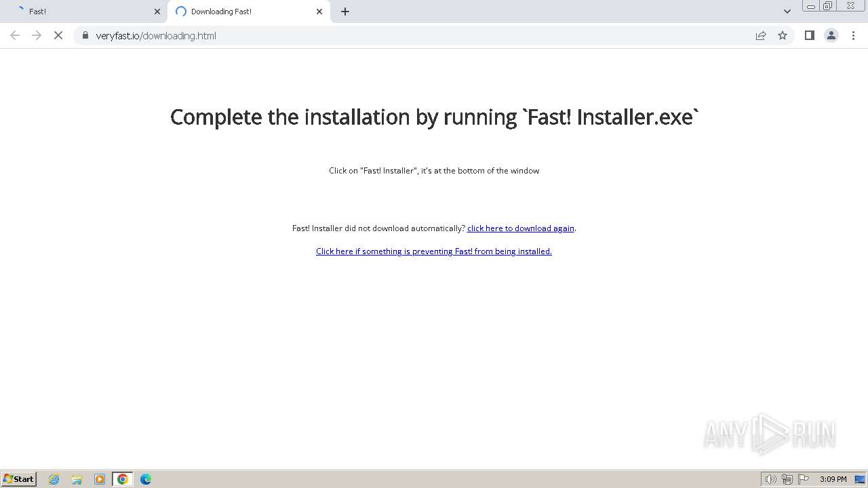Image resolution: width=868 pixels, height=488 pixels.
Task: Click the 'Click on "Fast! Installer"' instruction text
Action: pyautogui.click(x=434, y=171)
